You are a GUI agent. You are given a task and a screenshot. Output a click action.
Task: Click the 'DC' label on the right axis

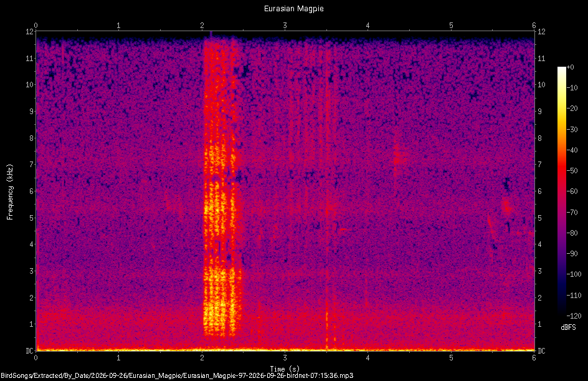coord(541,351)
